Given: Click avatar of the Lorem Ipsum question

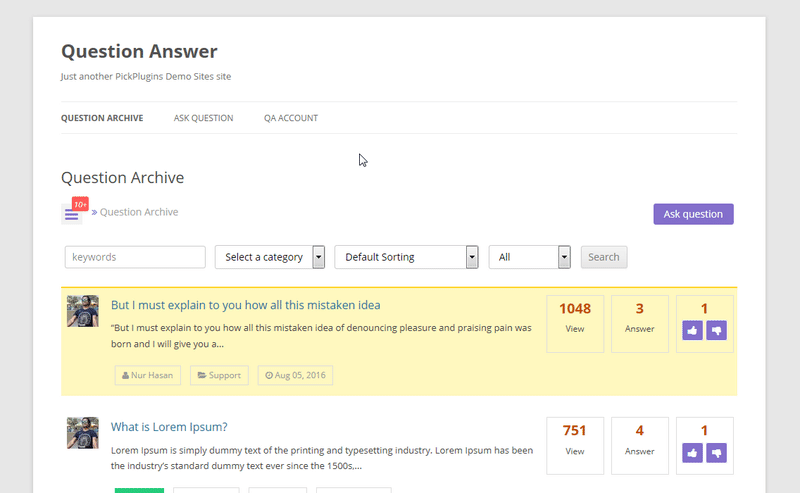Looking at the screenshot, I should click(x=83, y=433).
